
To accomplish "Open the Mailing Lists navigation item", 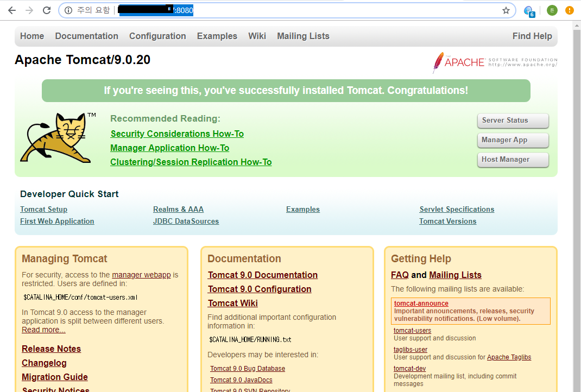I will 303,36.
